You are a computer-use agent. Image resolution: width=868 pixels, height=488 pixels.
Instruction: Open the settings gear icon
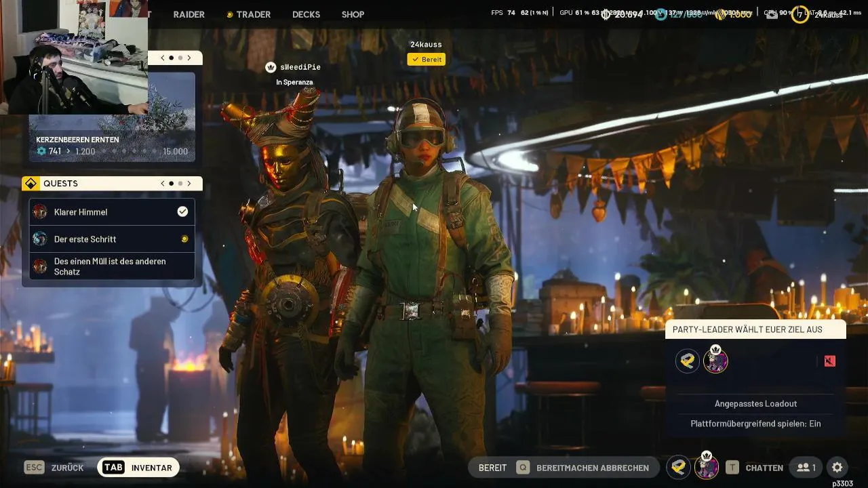(x=837, y=468)
